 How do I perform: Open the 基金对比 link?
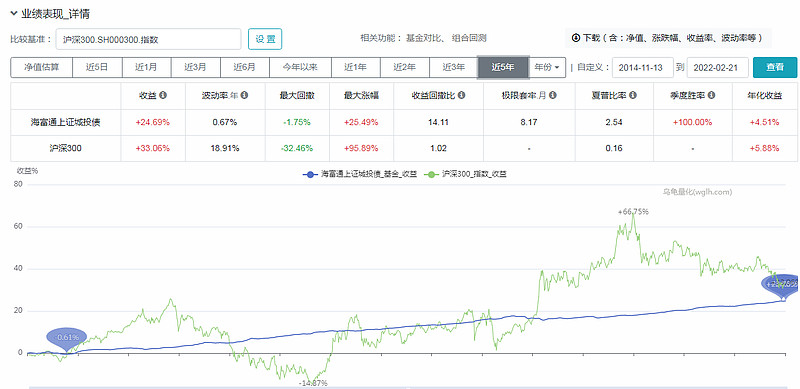422,38
